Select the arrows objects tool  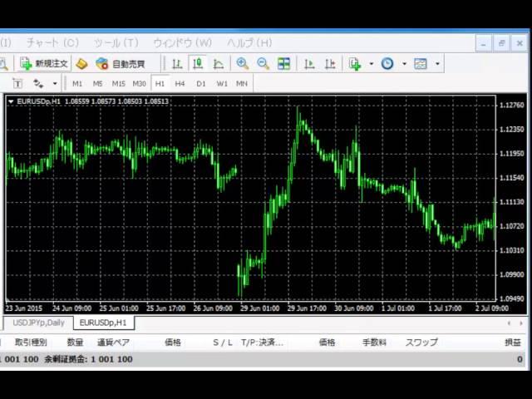pyautogui.click(x=38, y=83)
